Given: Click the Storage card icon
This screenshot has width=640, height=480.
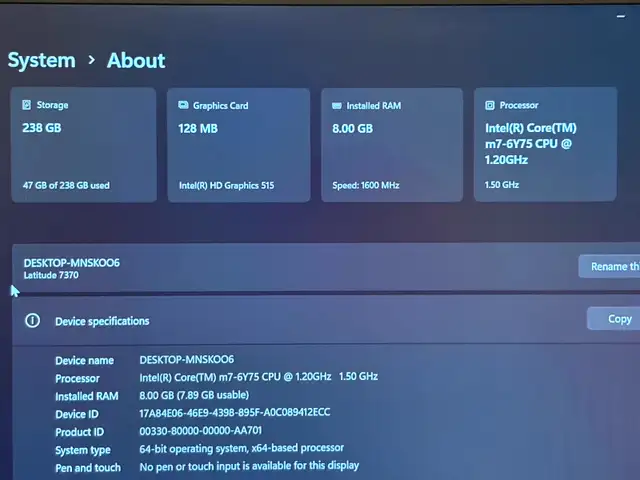Looking at the screenshot, I should coord(27,105).
